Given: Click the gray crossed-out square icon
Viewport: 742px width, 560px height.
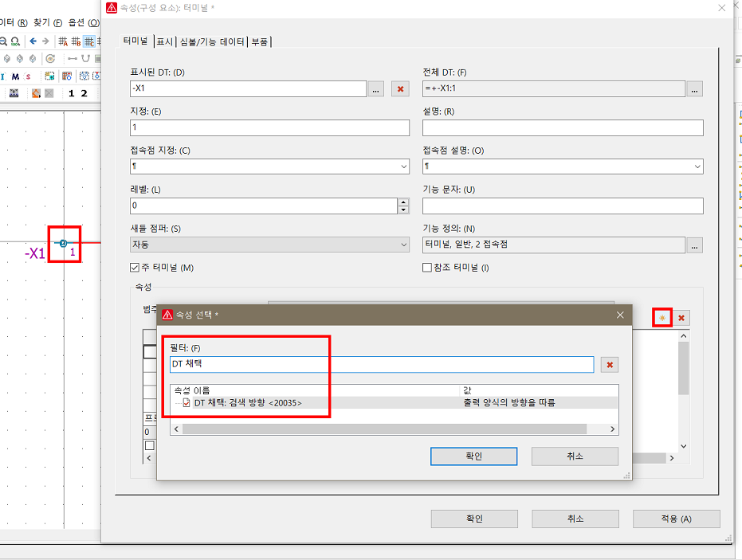Looking at the screenshot, I should 49,93.
